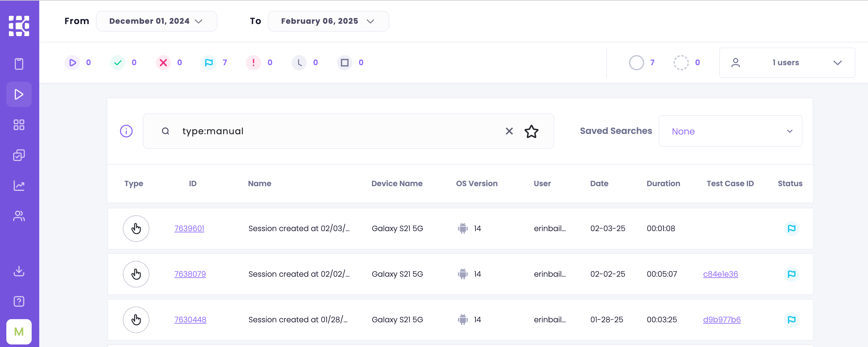Click manual type icon for session 7630448
Image resolution: width=868 pixels, height=347 pixels.
[x=136, y=319]
